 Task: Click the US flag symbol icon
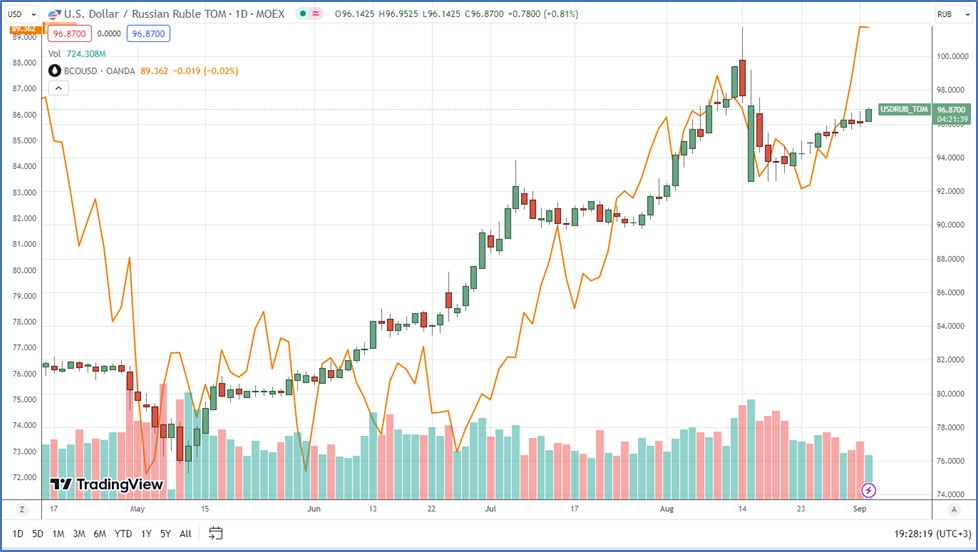52,15
